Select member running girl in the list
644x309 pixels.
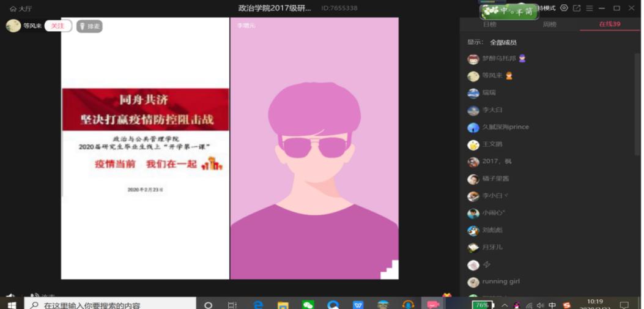point(500,281)
